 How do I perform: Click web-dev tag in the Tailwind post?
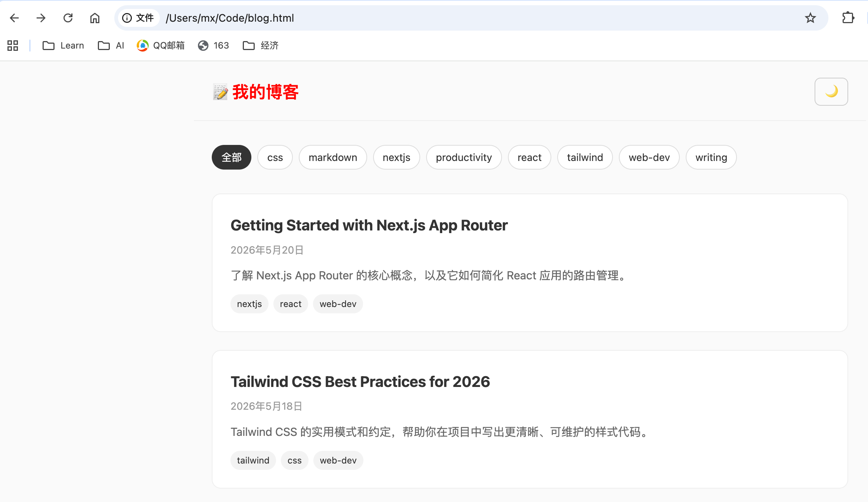(338, 460)
